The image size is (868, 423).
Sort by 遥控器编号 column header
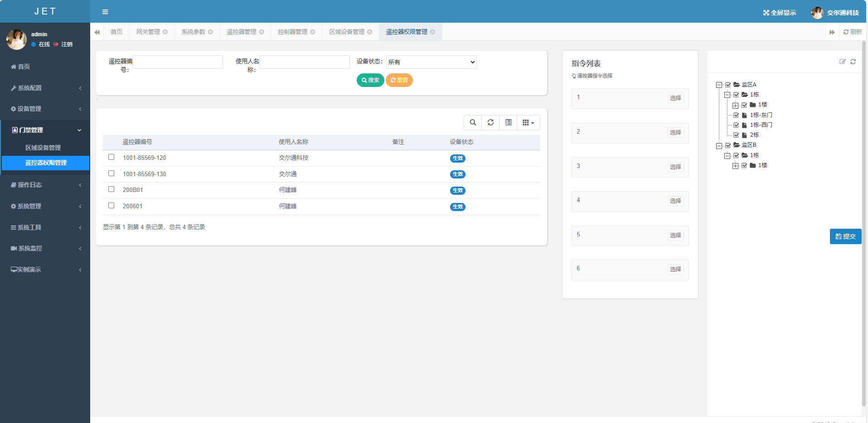coord(137,142)
